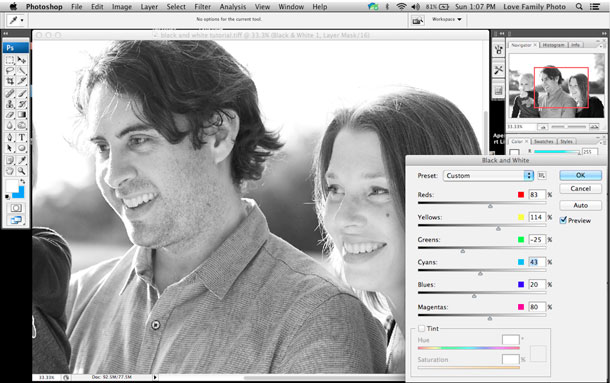The width and height of the screenshot is (610, 383).
Task: Select the Zoom tool
Action: [22, 171]
